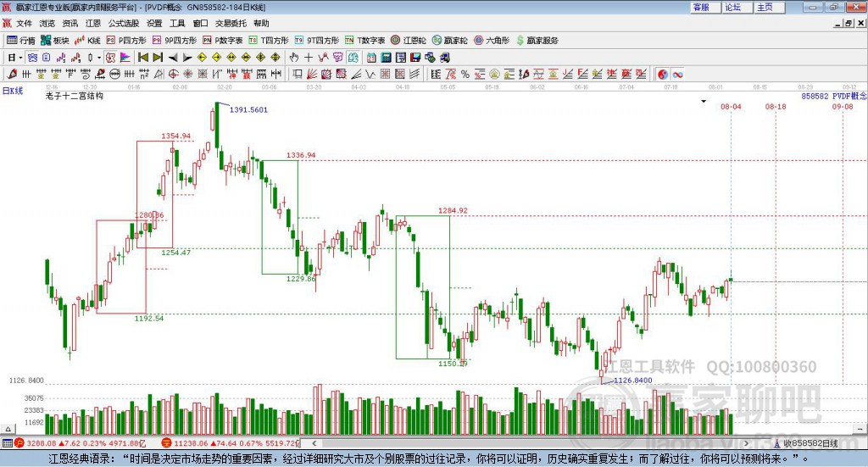
Task: Open the 江恩 menu
Action: [x=93, y=23]
